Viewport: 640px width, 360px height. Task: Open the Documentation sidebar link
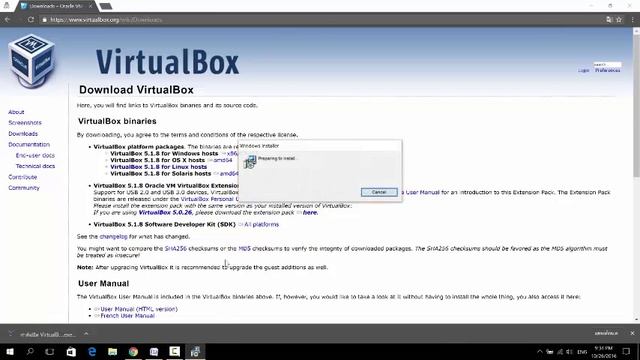(x=29, y=144)
